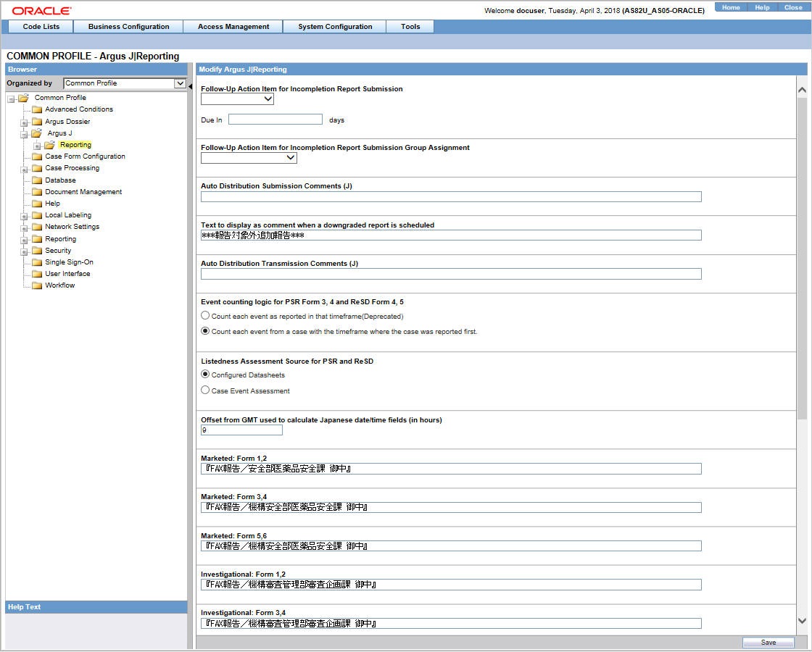The height and width of the screenshot is (652, 812).
Task: Collapse the Argus J tree node
Action: 24,135
